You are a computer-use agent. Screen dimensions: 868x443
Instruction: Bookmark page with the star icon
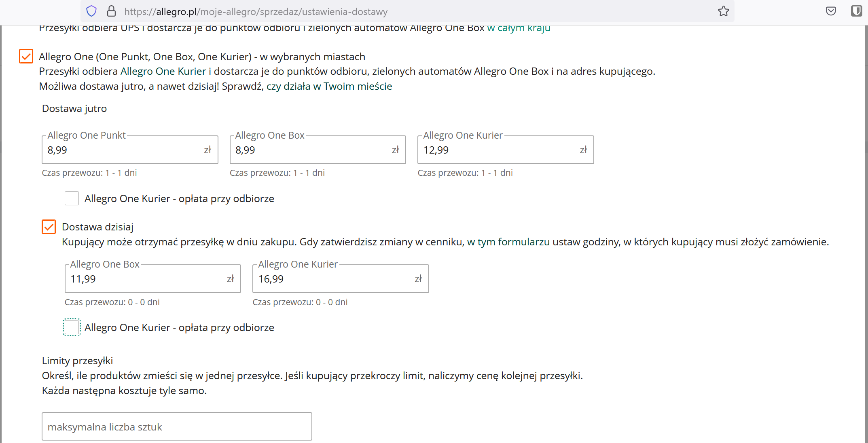[723, 11]
